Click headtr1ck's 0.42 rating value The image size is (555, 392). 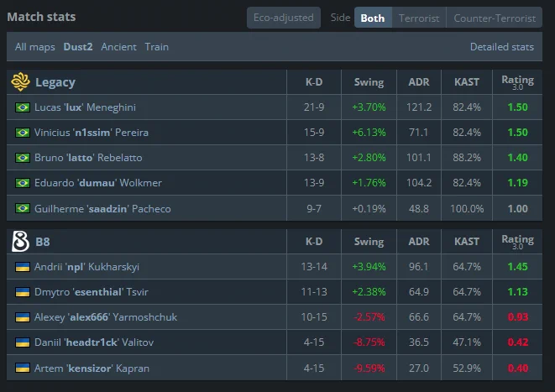tap(517, 342)
